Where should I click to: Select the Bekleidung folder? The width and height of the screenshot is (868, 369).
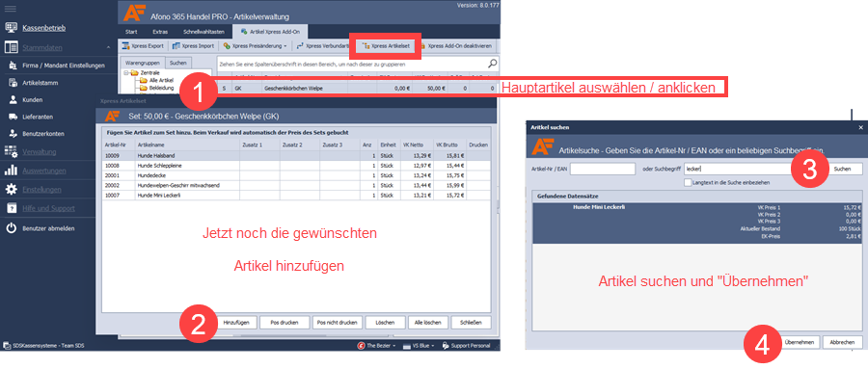[x=156, y=88]
